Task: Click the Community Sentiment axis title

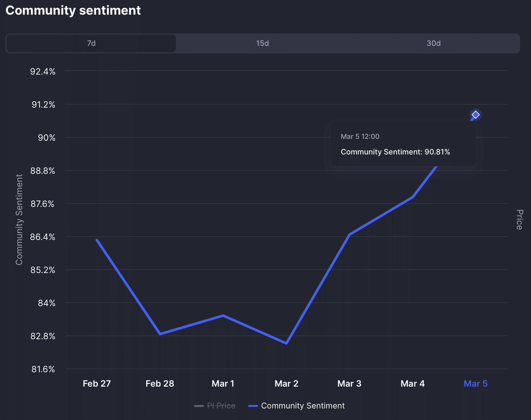Action: [x=19, y=217]
